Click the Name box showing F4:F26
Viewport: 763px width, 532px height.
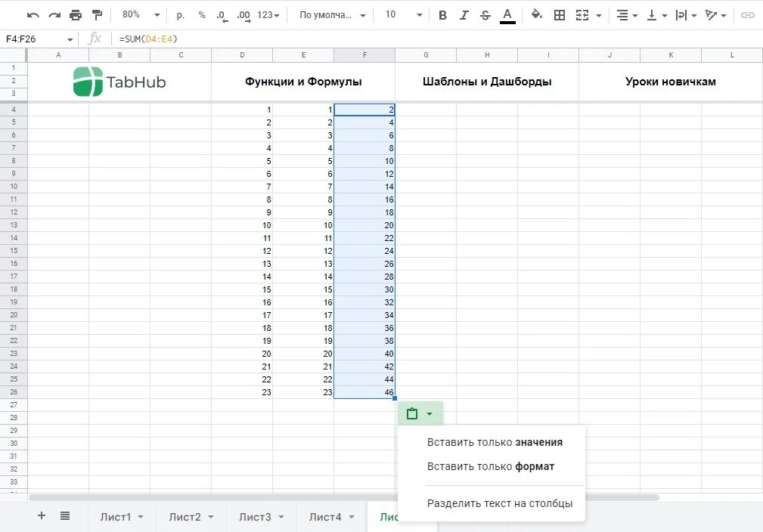tap(33, 39)
